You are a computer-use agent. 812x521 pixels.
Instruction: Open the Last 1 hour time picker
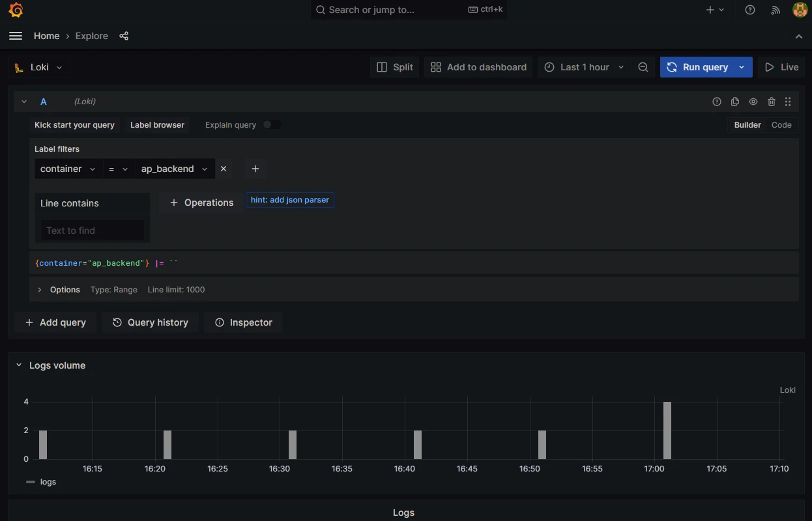pyautogui.click(x=584, y=67)
